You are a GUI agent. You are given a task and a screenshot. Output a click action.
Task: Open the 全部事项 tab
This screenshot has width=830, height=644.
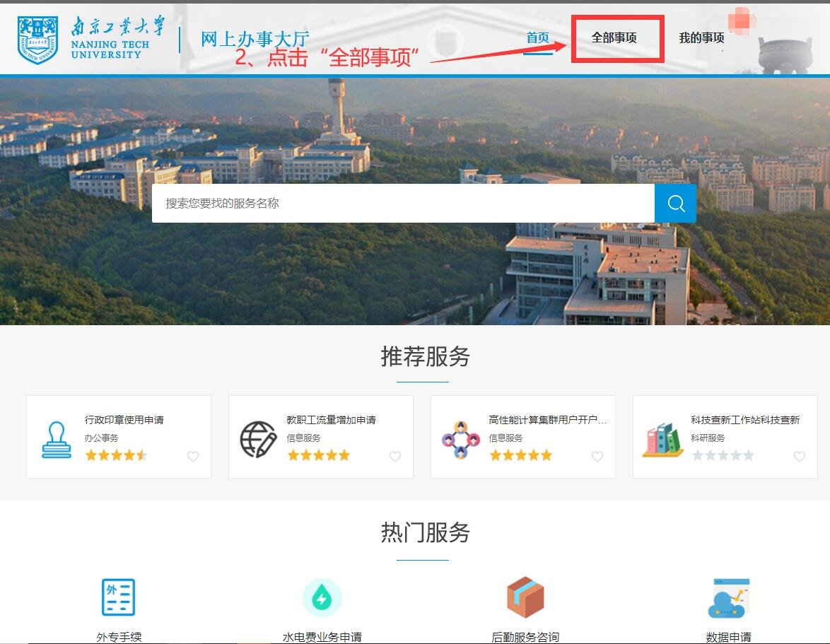[614, 38]
